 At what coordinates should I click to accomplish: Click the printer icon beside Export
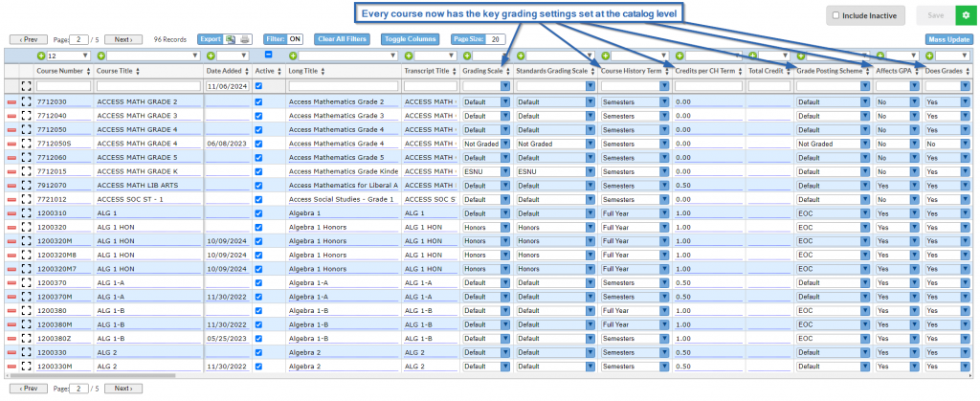(x=245, y=39)
